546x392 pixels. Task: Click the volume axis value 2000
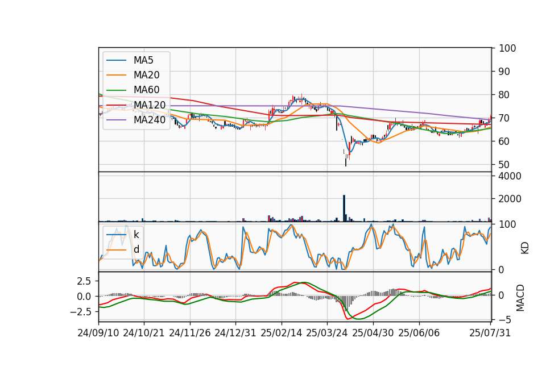click(510, 199)
